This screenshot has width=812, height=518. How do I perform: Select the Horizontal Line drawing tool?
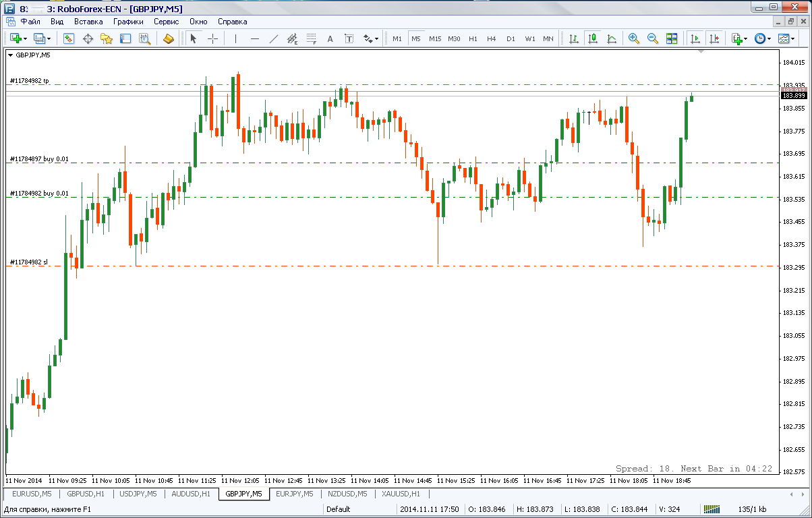[254, 38]
